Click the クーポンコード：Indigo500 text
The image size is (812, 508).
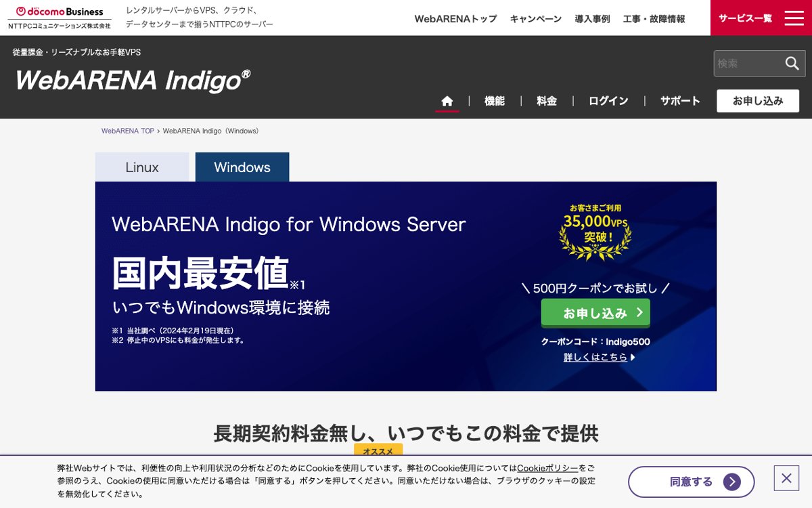coord(595,341)
